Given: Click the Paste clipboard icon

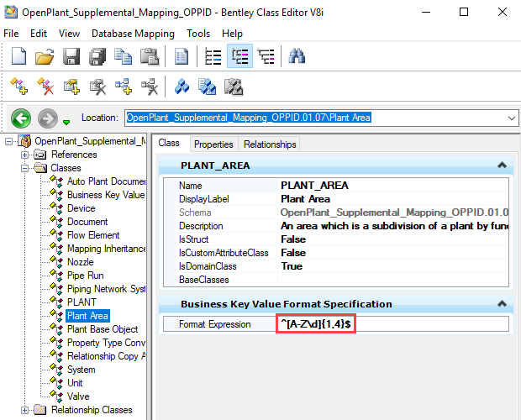Looking at the screenshot, I should (x=150, y=56).
